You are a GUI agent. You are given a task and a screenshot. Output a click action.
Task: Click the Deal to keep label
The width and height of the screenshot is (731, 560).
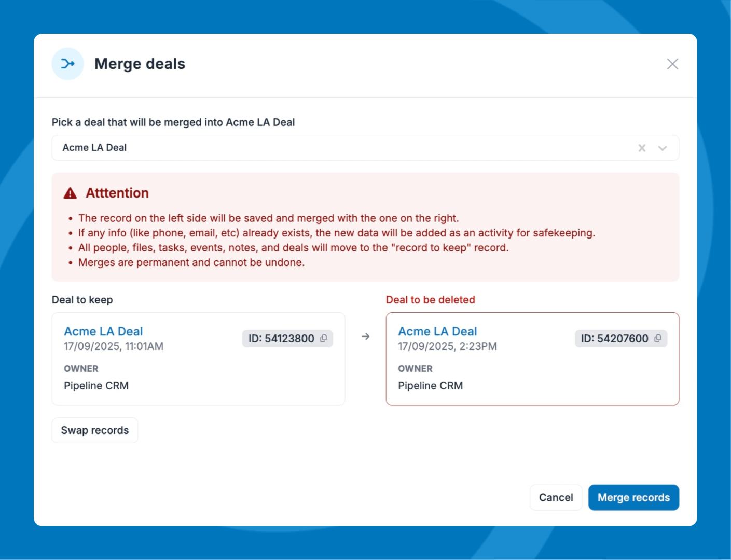[82, 300]
